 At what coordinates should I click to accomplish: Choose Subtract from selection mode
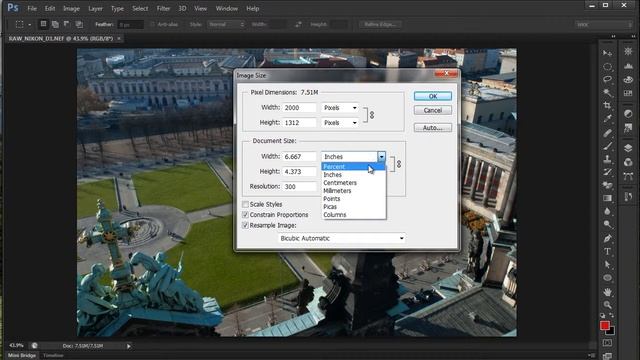click(x=67, y=24)
